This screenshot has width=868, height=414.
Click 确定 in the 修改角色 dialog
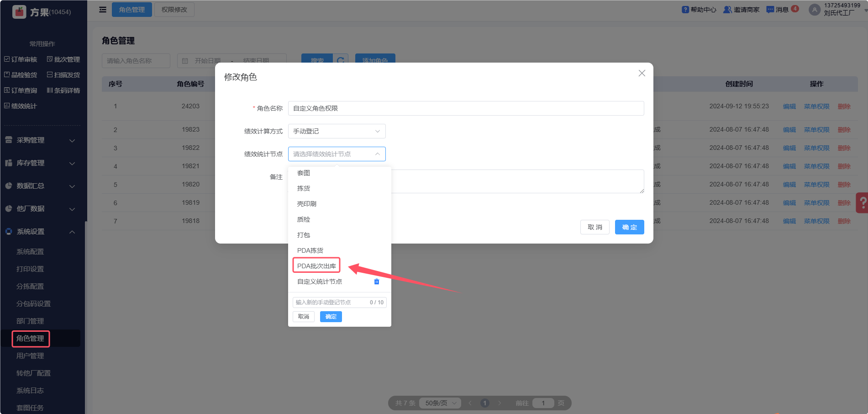pos(630,227)
